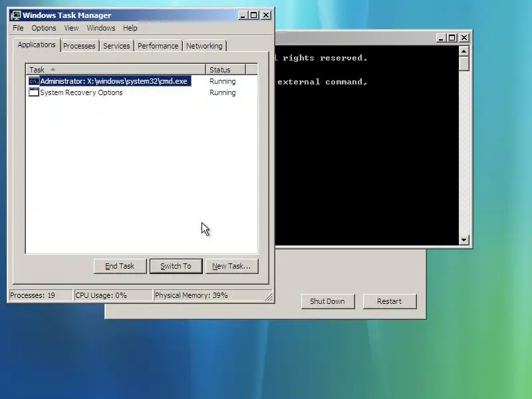
Task: Click the New Task... button
Action: [x=231, y=266]
